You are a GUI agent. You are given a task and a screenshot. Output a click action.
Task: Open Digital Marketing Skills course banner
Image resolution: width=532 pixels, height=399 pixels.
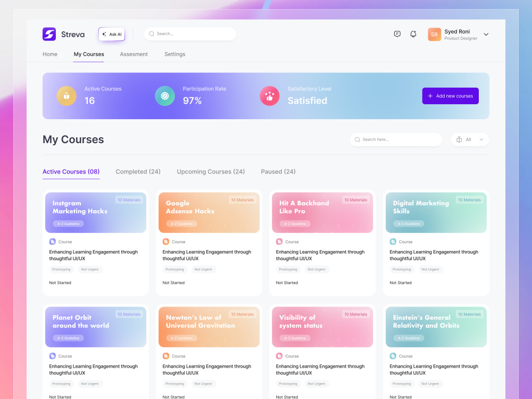click(x=436, y=213)
